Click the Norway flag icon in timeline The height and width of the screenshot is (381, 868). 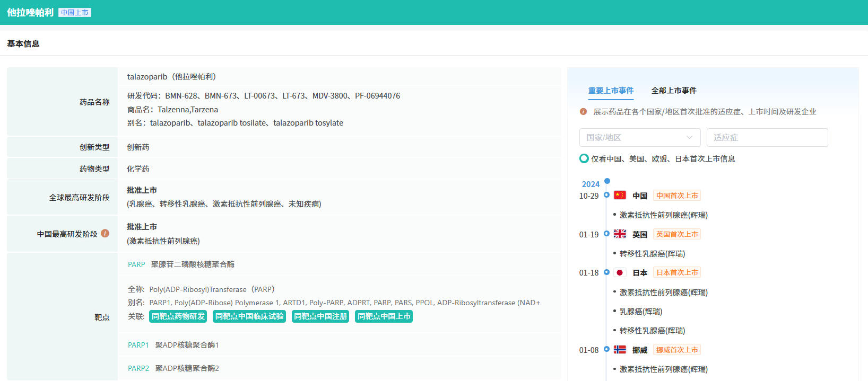point(620,350)
